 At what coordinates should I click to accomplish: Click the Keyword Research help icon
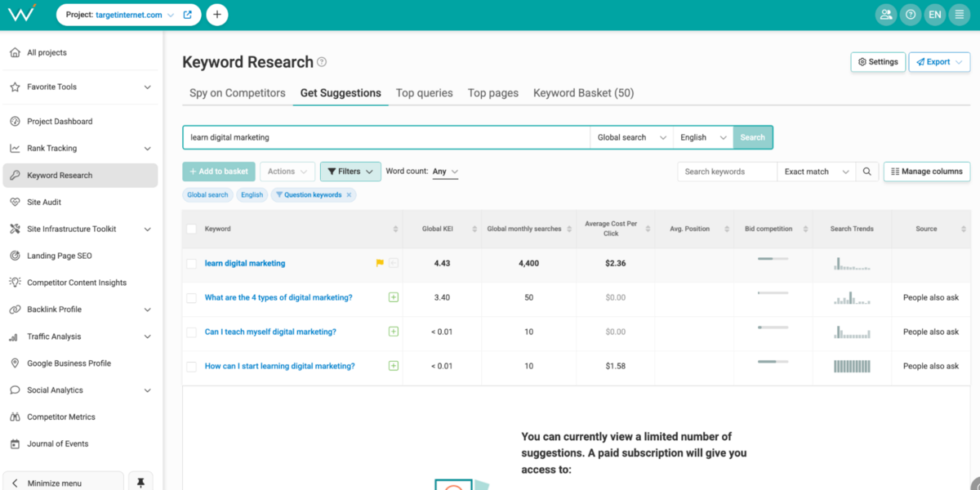coord(322,62)
